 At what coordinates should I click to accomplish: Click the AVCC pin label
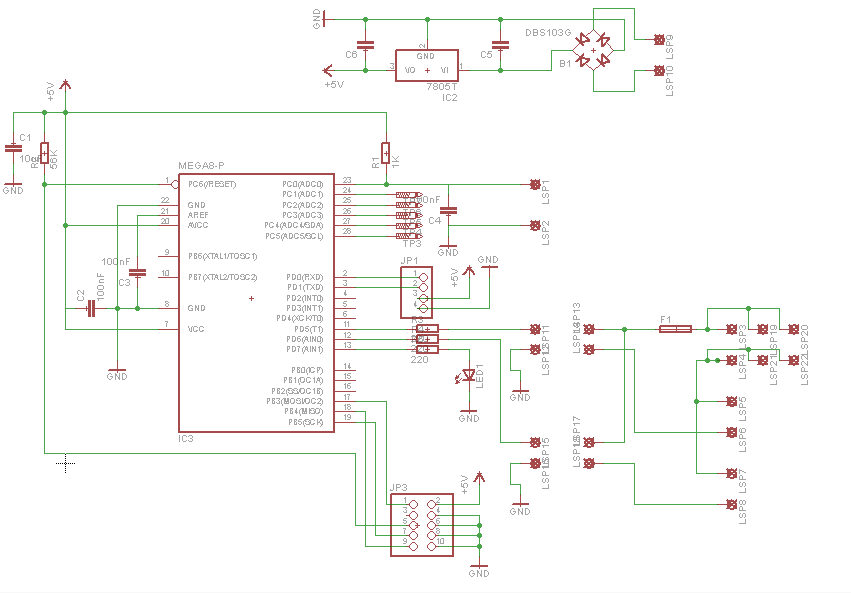click(198, 225)
